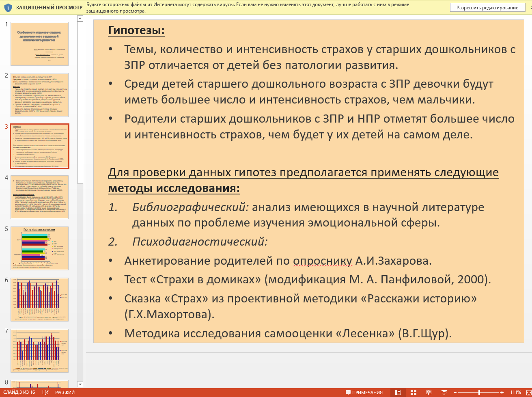
Task: Open zoom dialog via 111% label
Action: pyautogui.click(x=516, y=393)
